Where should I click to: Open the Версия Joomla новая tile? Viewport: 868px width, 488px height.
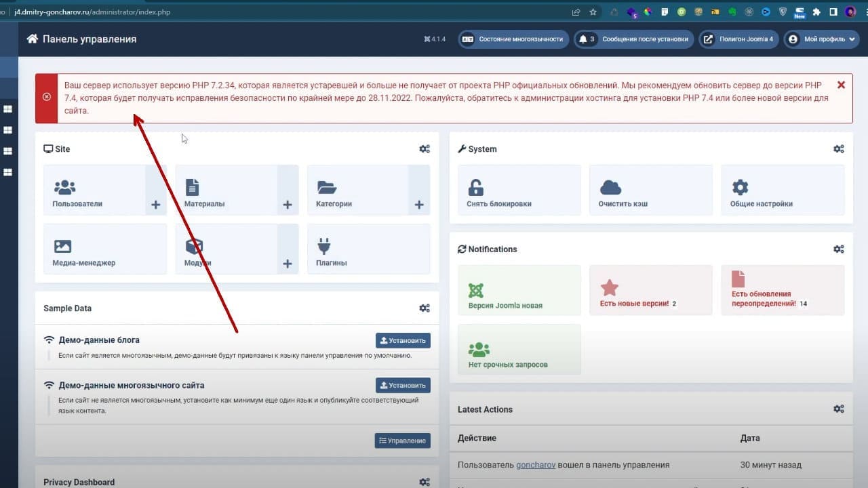(x=519, y=290)
